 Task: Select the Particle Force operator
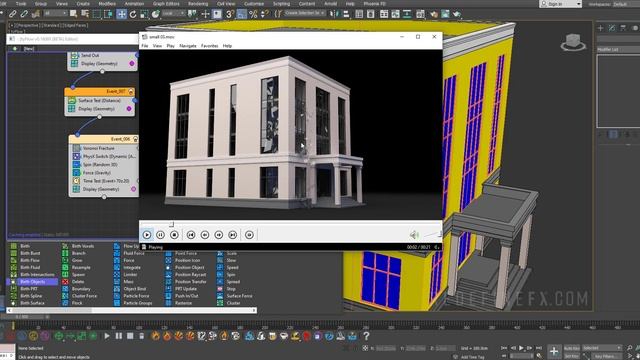[132, 296]
